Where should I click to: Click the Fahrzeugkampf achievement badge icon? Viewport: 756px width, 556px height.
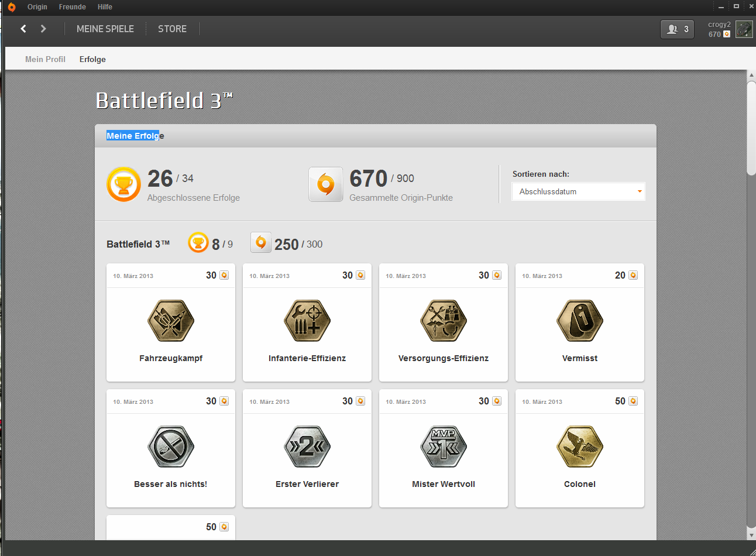click(x=171, y=321)
